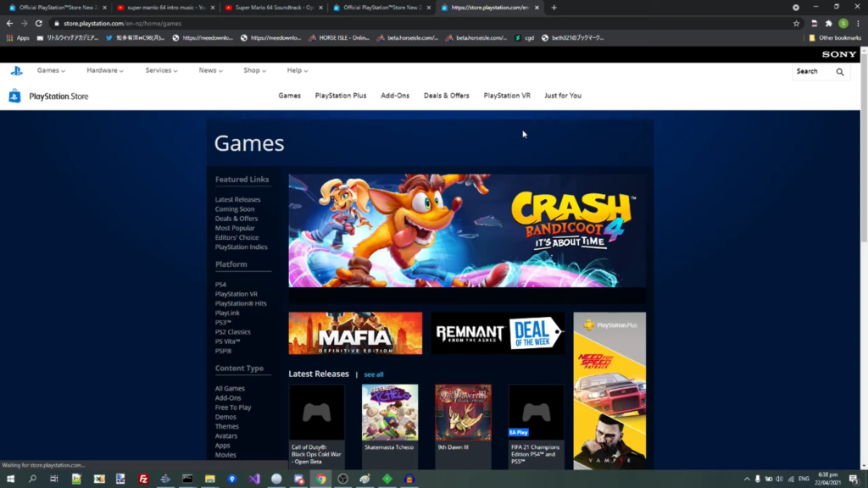868x488 pixels.
Task: Open the Chrome three-dot menu
Action: [x=858, y=23]
